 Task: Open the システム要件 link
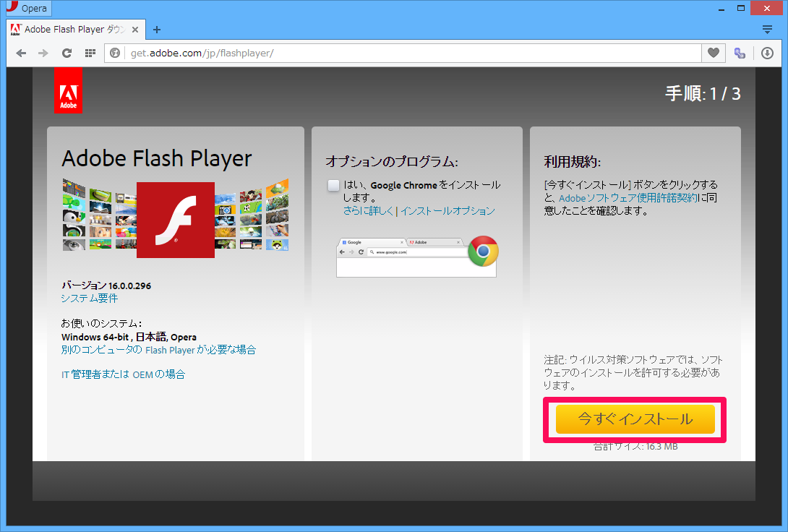pyautogui.click(x=90, y=298)
